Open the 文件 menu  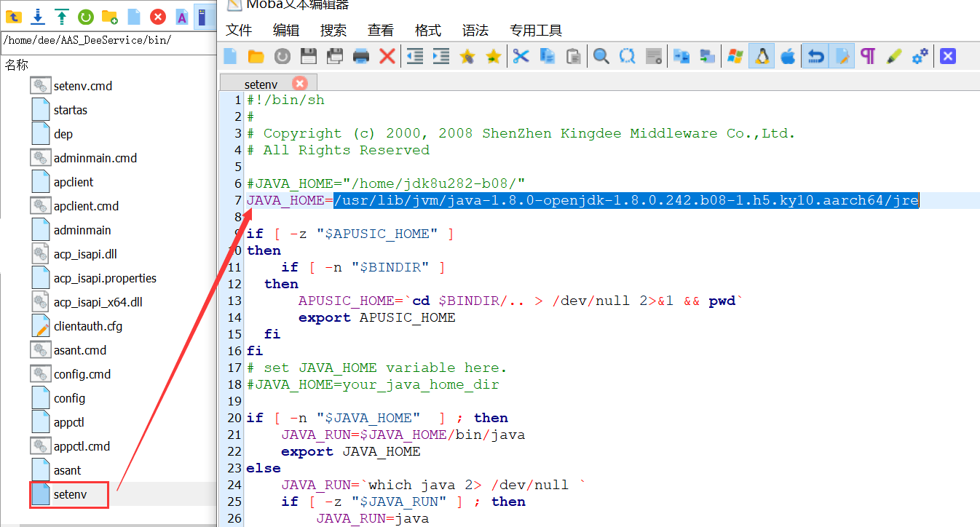point(239,30)
